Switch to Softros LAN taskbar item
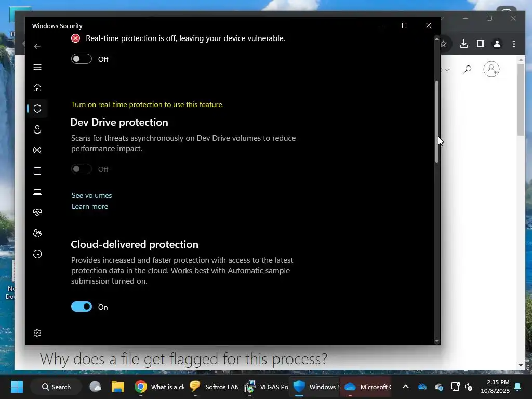This screenshot has width=532, height=399. 214,387
